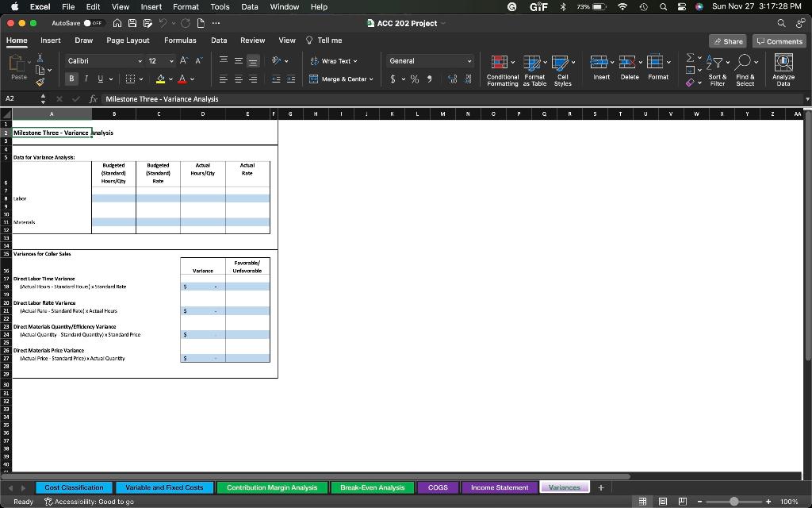The image size is (812, 508).
Task: Switch to the Formulas ribbon tab
Action: pyautogui.click(x=180, y=40)
